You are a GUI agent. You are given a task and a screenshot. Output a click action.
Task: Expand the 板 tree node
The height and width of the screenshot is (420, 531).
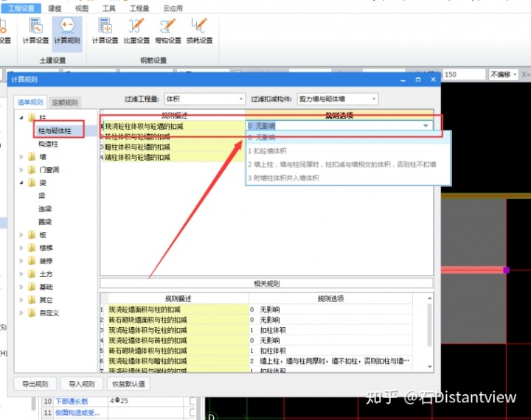pyautogui.click(x=21, y=234)
